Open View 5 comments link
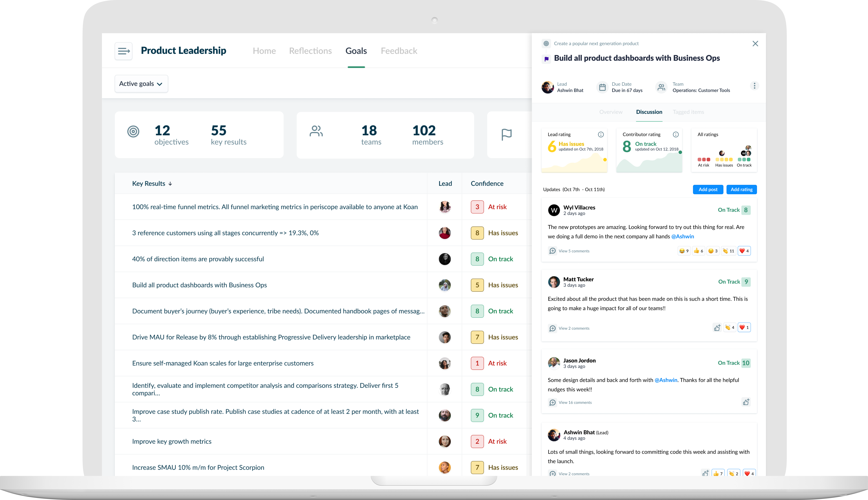This screenshot has height=500, width=868. [574, 251]
